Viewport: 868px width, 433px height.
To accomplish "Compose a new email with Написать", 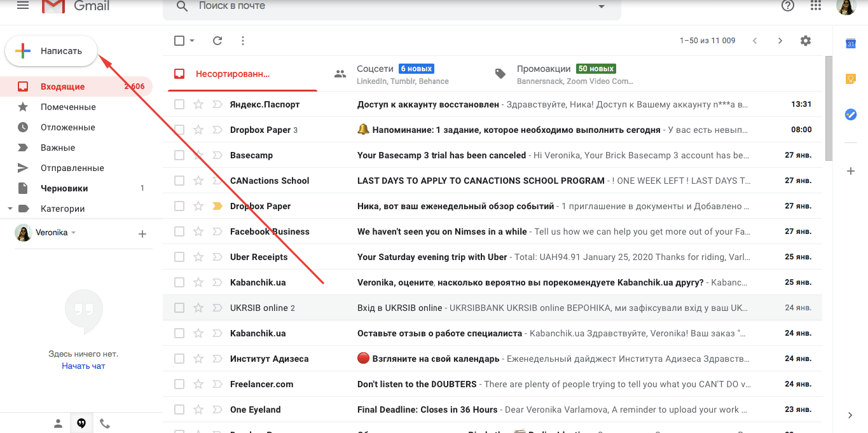I will 52,51.
